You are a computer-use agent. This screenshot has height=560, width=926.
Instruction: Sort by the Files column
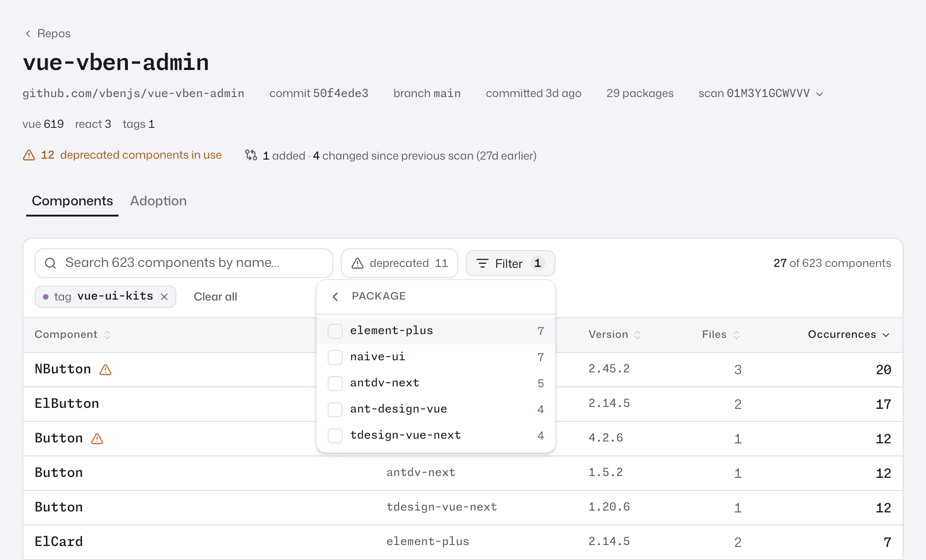tap(721, 335)
